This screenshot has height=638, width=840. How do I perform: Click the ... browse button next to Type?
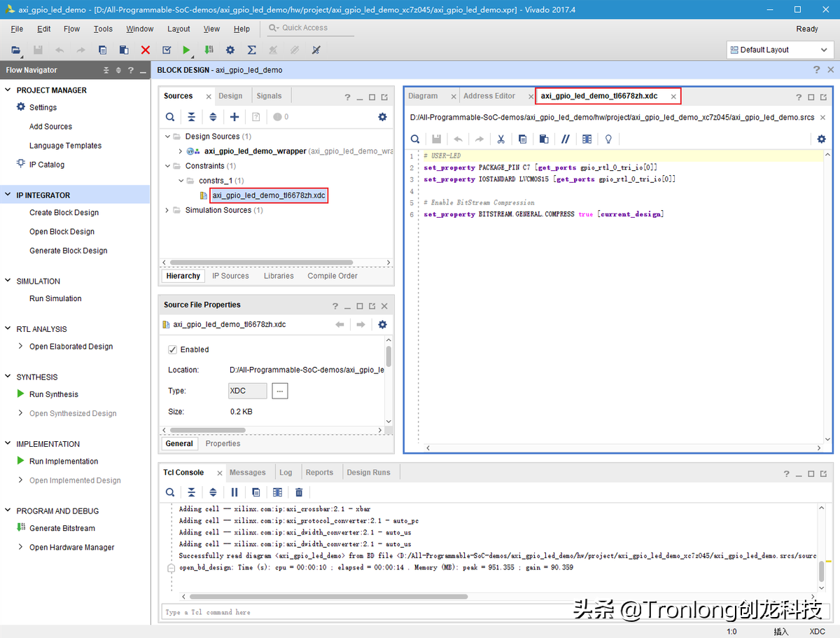tap(279, 391)
